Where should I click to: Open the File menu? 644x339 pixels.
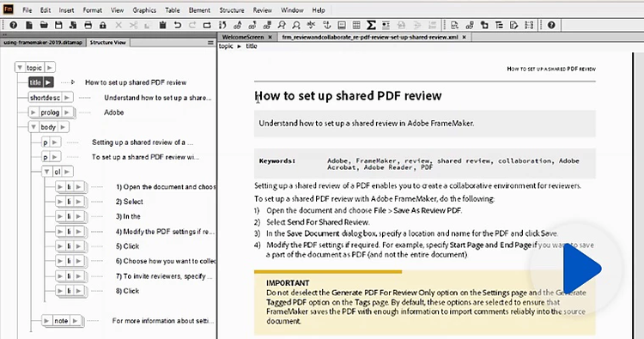coord(27,10)
